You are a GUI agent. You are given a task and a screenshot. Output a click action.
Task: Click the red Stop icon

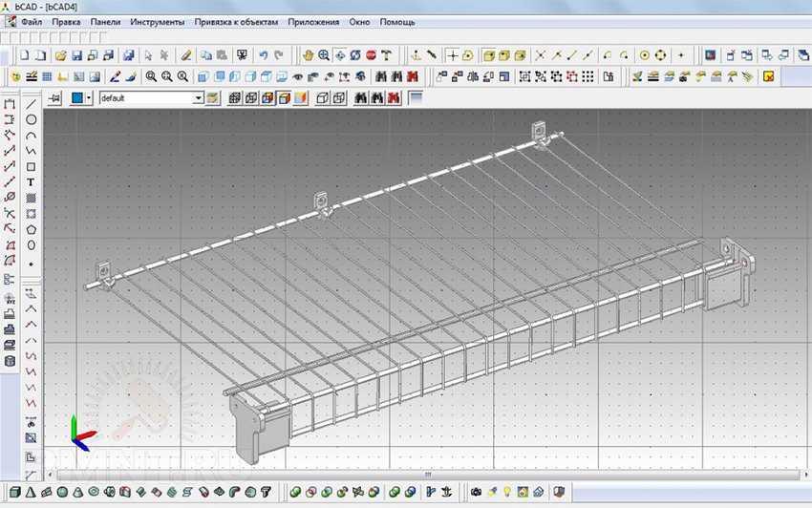tap(371, 55)
